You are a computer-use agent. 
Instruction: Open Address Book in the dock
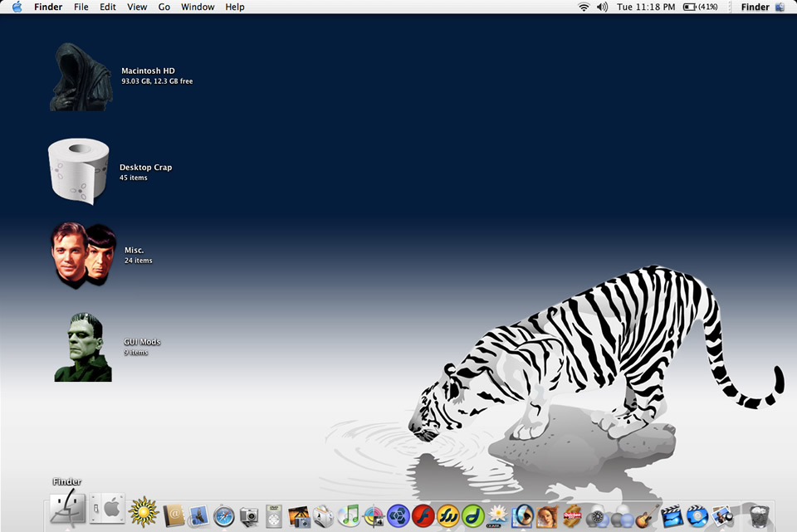(174, 516)
